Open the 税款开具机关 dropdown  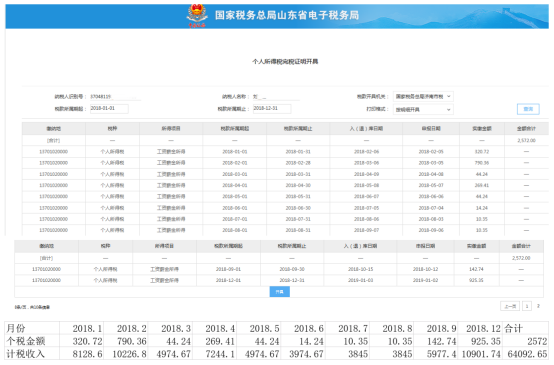click(x=423, y=96)
